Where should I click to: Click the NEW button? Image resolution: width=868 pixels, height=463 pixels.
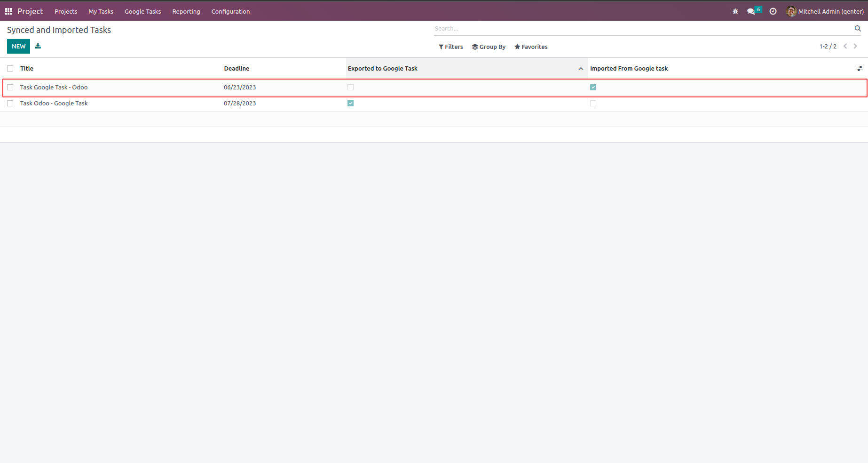tap(18, 46)
